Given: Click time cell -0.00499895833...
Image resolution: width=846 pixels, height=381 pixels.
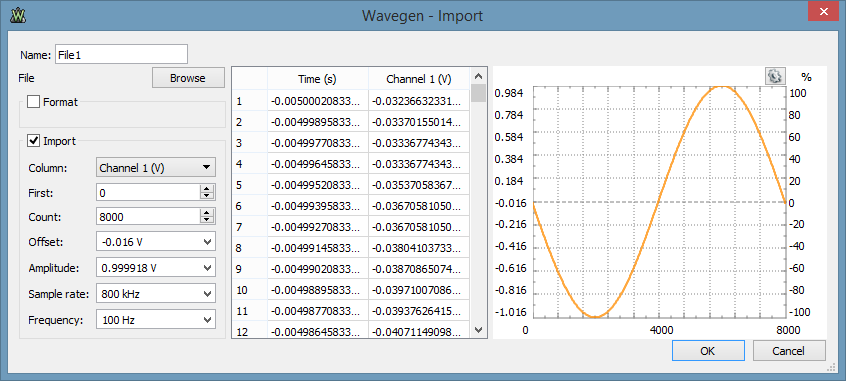Looking at the screenshot, I should 318,122.
